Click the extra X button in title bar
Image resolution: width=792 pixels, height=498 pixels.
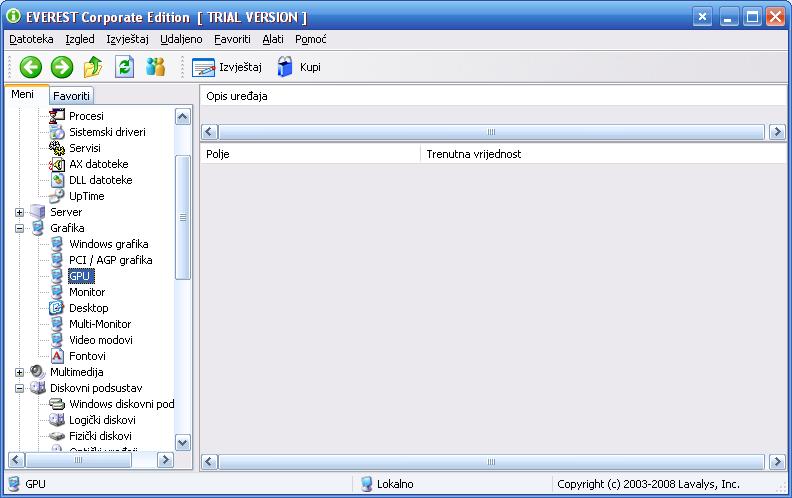702,17
